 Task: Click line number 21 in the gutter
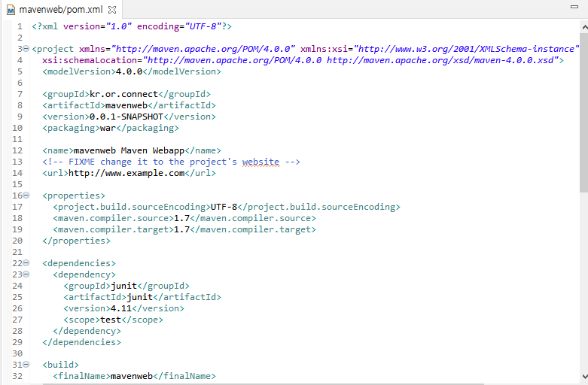17,252
